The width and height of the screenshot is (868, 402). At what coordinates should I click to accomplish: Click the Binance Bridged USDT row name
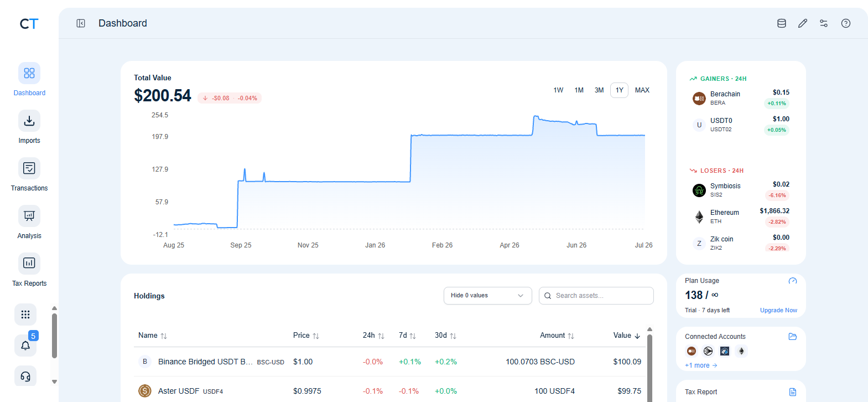click(x=205, y=362)
